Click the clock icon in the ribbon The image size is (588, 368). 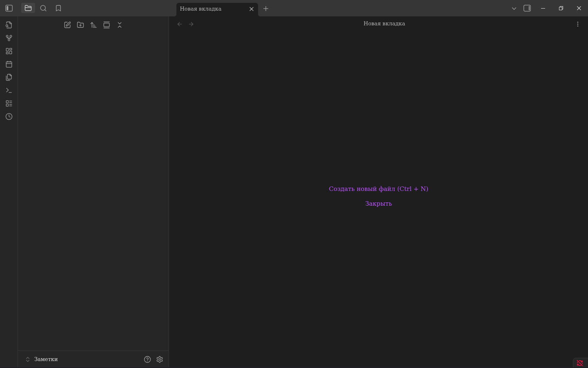(9, 117)
